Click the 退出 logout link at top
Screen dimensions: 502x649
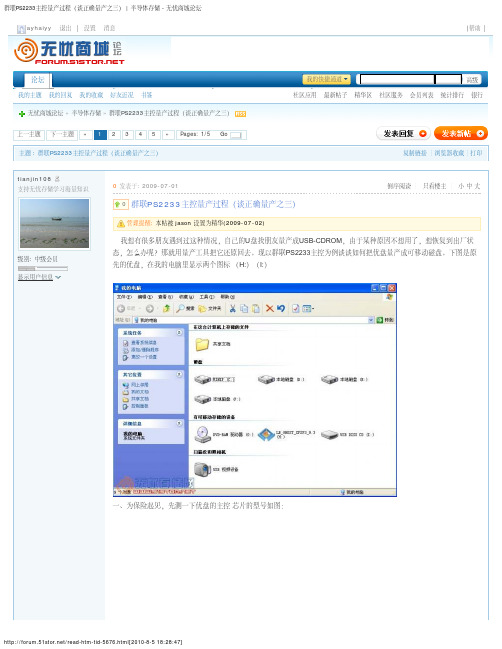[65, 28]
